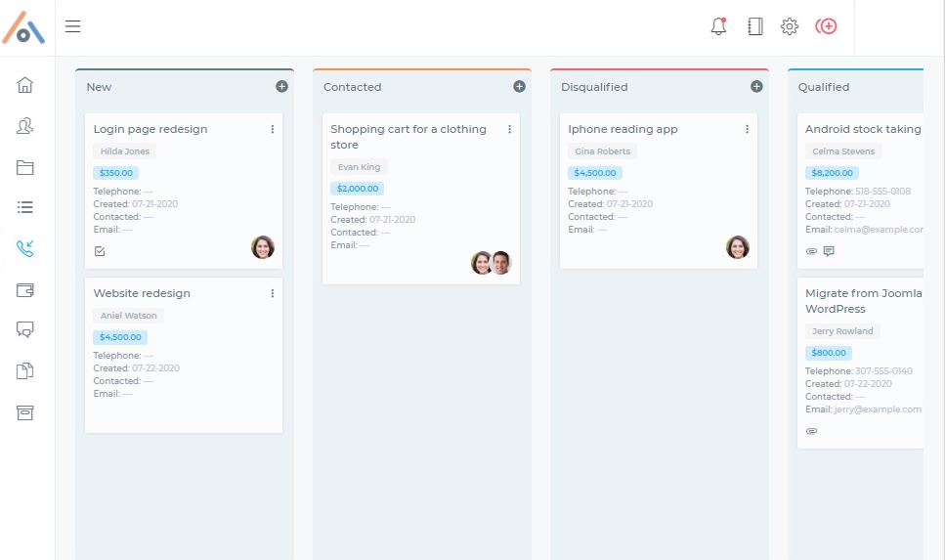Open the chat messages icon in sidebar

[x=25, y=330]
